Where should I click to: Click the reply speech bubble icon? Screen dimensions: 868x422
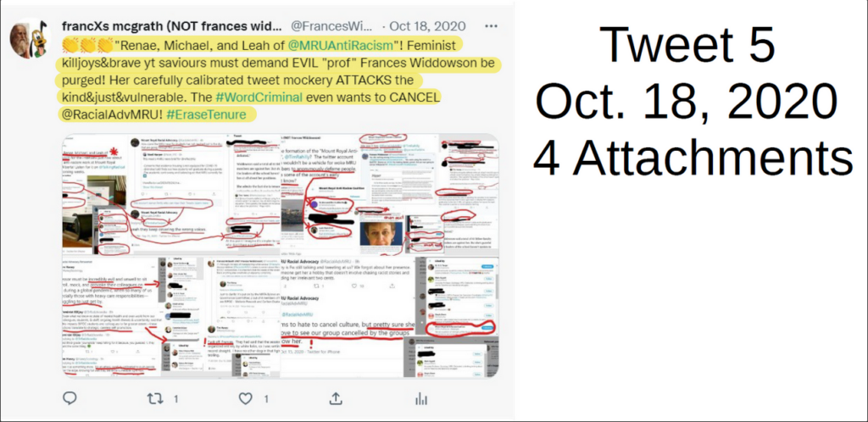click(70, 398)
